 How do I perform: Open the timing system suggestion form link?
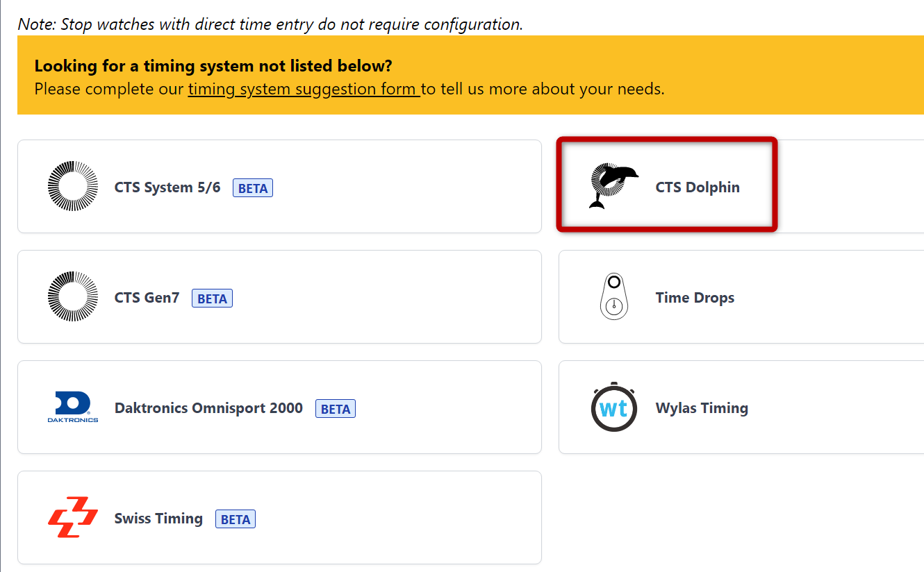pyautogui.click(x=304, y=89)
